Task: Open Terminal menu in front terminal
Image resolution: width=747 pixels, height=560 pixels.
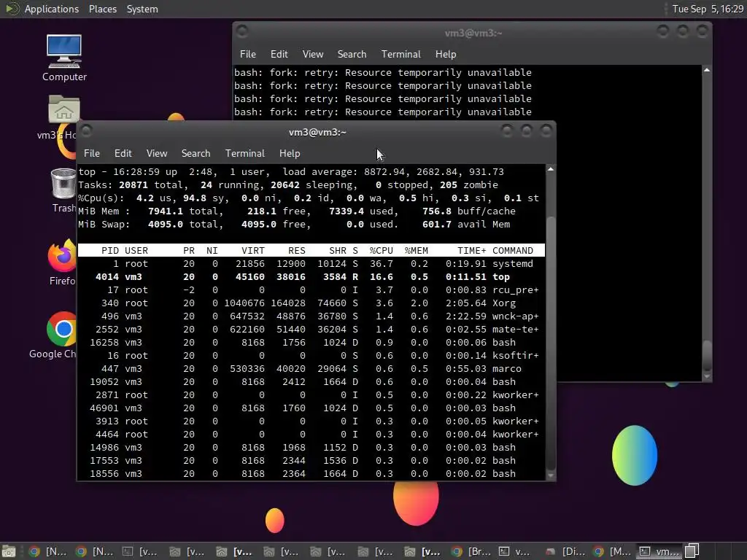Action: [x=245, y=153]
